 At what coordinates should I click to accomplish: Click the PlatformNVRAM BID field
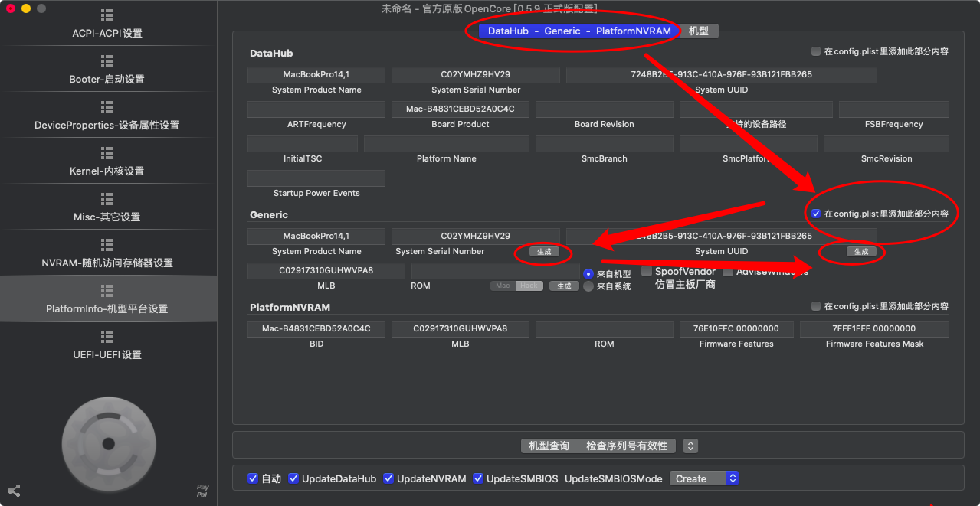316,329
